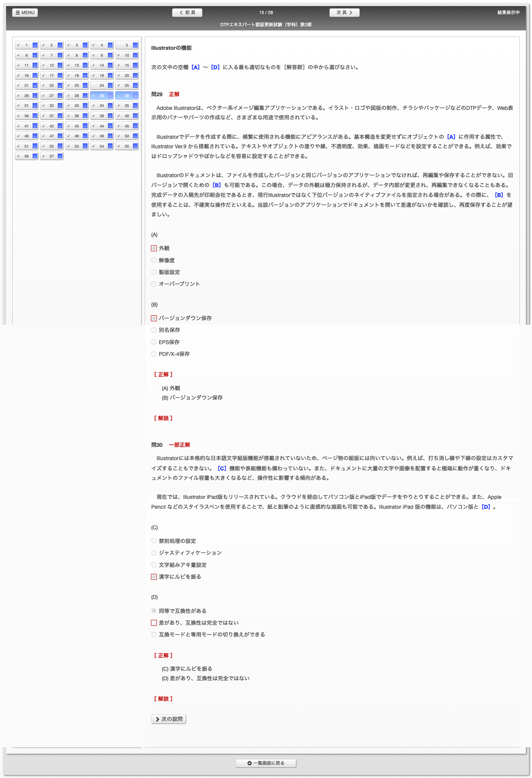This screenshot has width=532, height=778.
Task: Click blue square icon on question 1
Action: (x=35, y=45)
